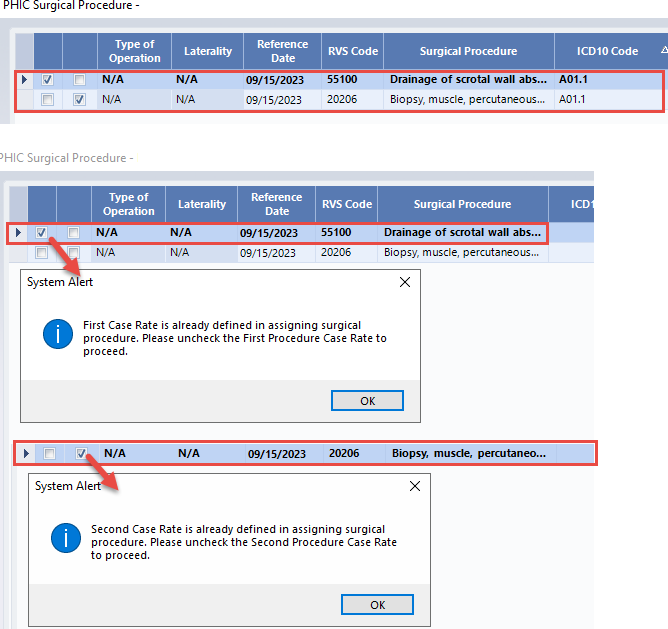Select Drainage of scrotal wall cell in top grid
This screenshot has width=668, height=629.
pyautogui.click(x=468, y=79)
